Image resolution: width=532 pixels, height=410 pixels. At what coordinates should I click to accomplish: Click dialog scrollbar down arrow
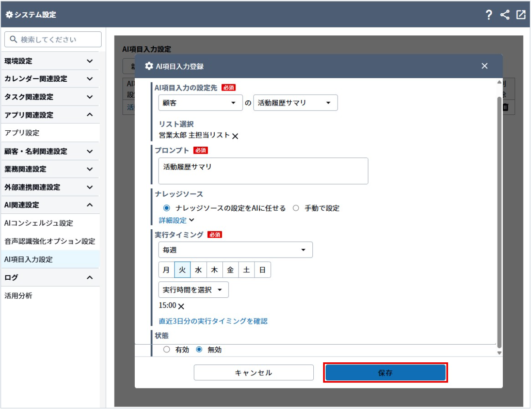coord(500,353)
